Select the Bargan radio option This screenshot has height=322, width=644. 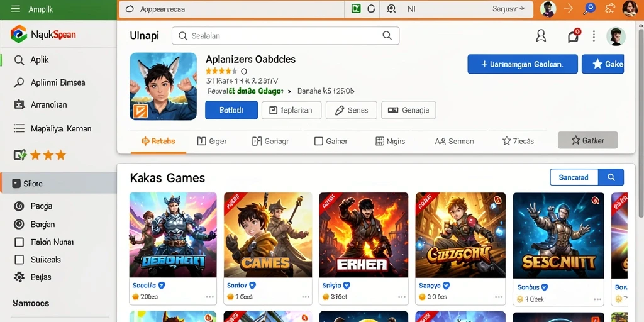[19, 225]
